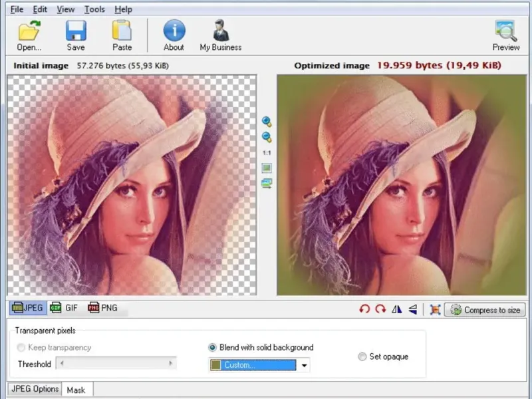Click the Threshold slider track
532x399 pixels.
(x=116, y=363)
